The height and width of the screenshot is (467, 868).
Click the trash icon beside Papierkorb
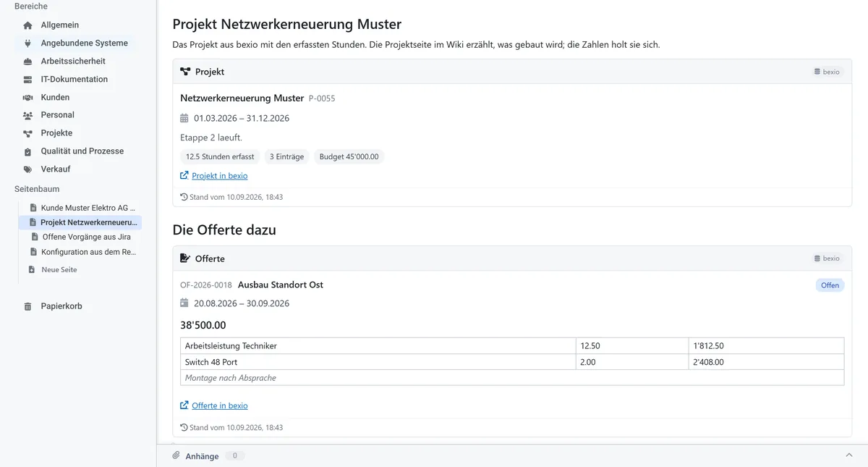pyautogui.click(x=27, y=306)
